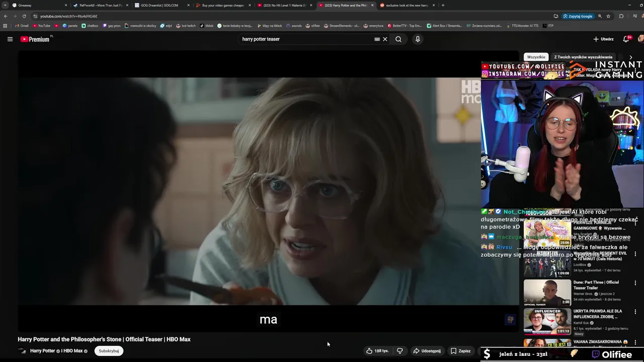Switch to 'exclusive look at the new harry' tab
The width and height of the screenshot is (644, 362).
tap(407, 6)
